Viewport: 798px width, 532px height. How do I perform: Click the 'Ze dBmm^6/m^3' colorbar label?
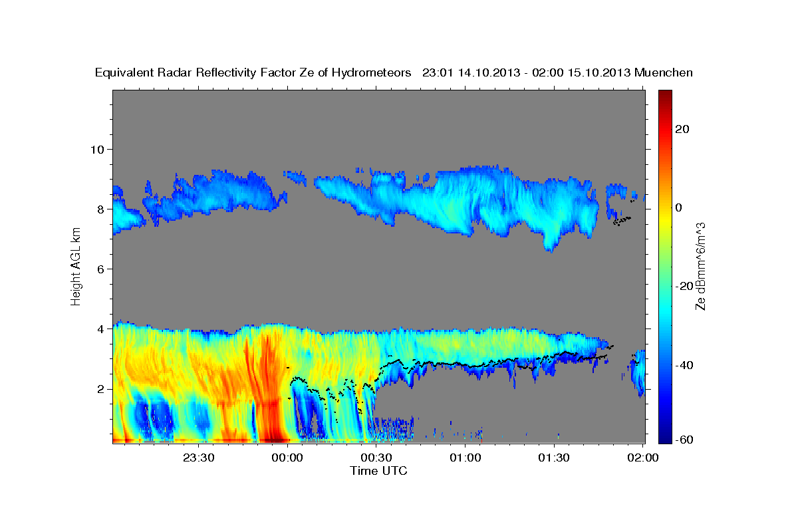(700, 267)
